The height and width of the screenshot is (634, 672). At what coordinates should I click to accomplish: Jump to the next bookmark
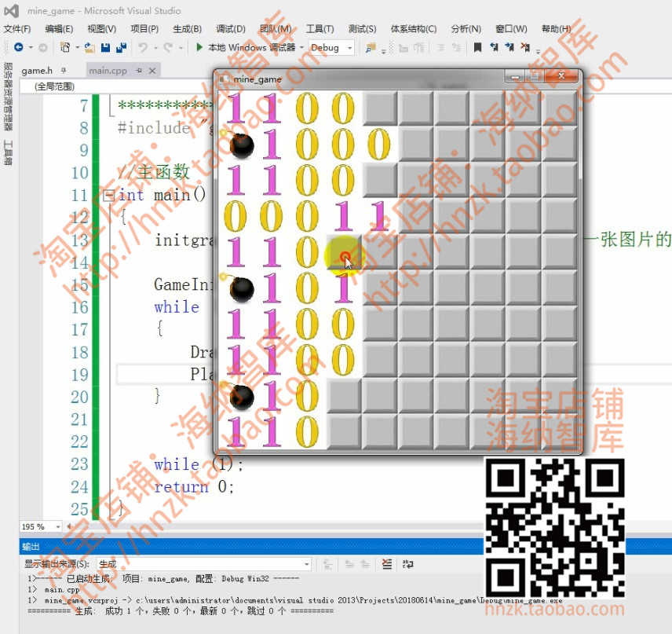tap(509, 47)
